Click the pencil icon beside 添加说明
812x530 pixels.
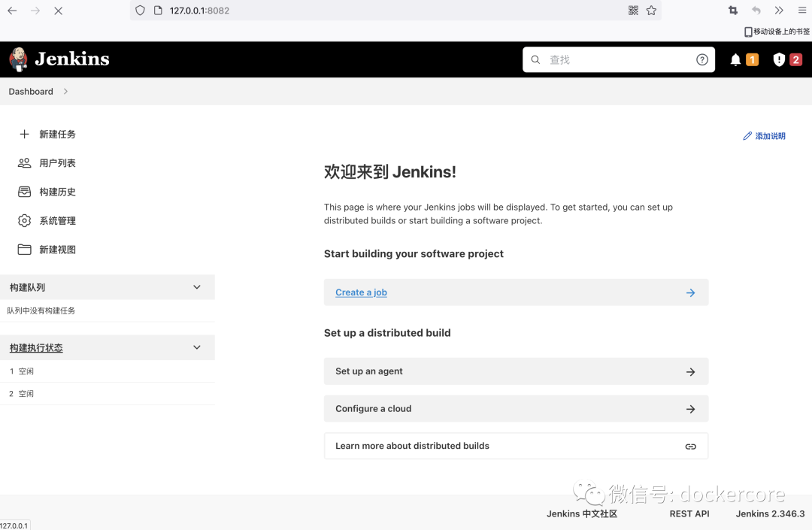[747, 135]
